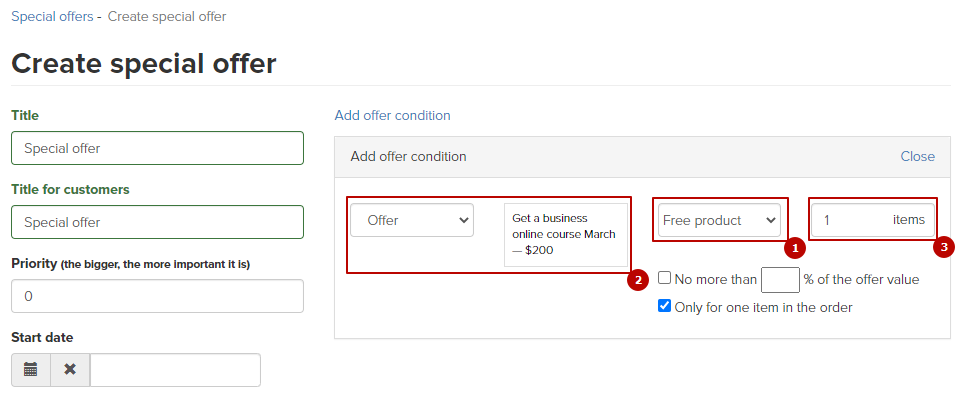Click the red annotation marker 3
The width and height of the screenshot is (965, 400).
pyautogui.click(x=944, y=248)
